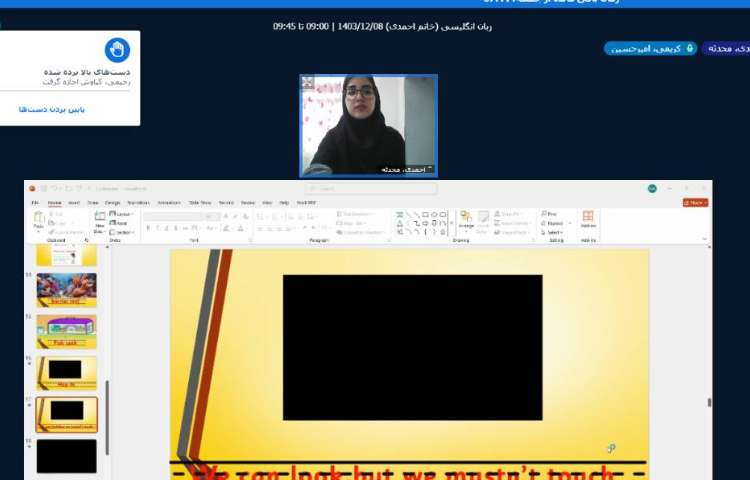Open the font size combo box
Image resolution: width=750 pixels, height=480 pixels.
(x=212, y=217)
